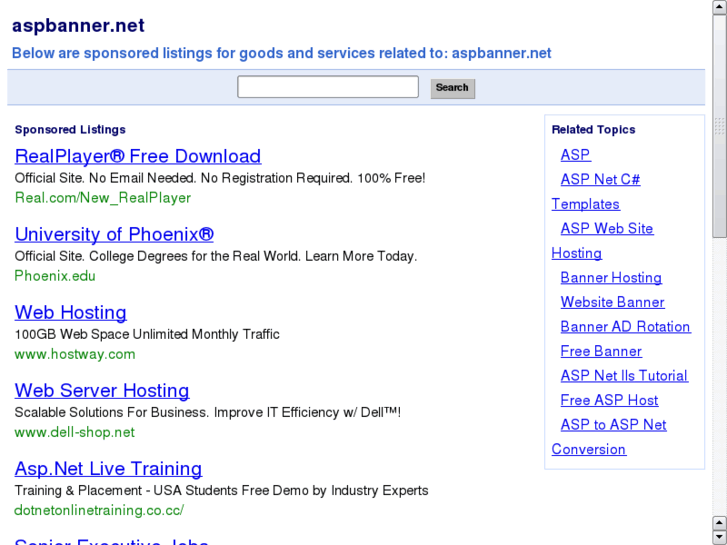
Task: Visit the Free ASP Host topic
Action: tap(609, 400)
